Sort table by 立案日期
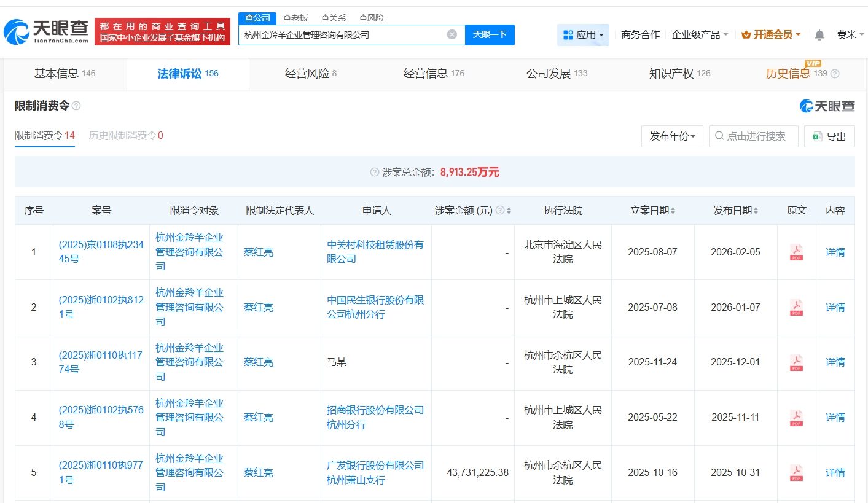Viewport: 868px width, 503px height. coord(673,211)
